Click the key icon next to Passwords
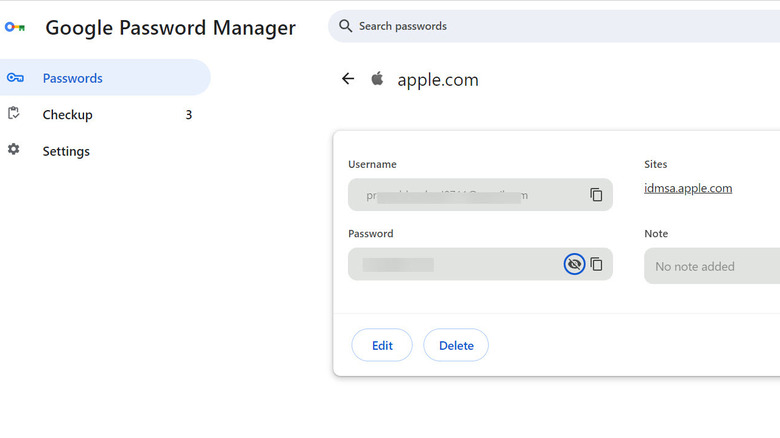Image resolution: width=780 pixels, height=438 pixels. click(15, 78)
